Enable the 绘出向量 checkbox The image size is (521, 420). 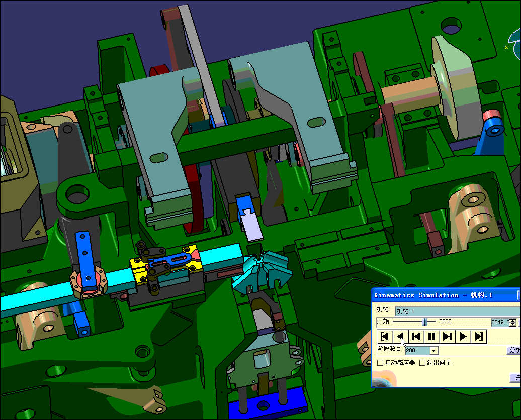click(x=422, y=363)
